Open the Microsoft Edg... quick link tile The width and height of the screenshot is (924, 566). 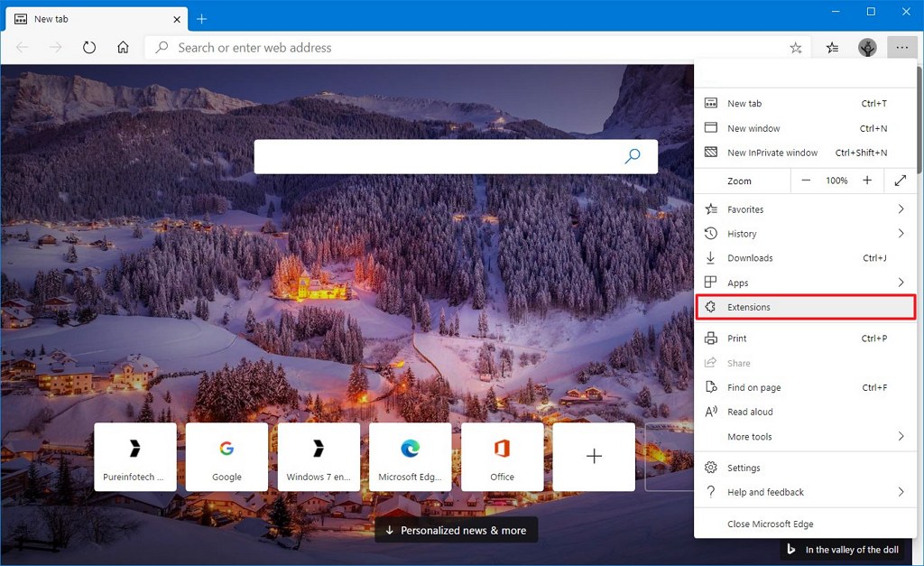tap(411, 457)
